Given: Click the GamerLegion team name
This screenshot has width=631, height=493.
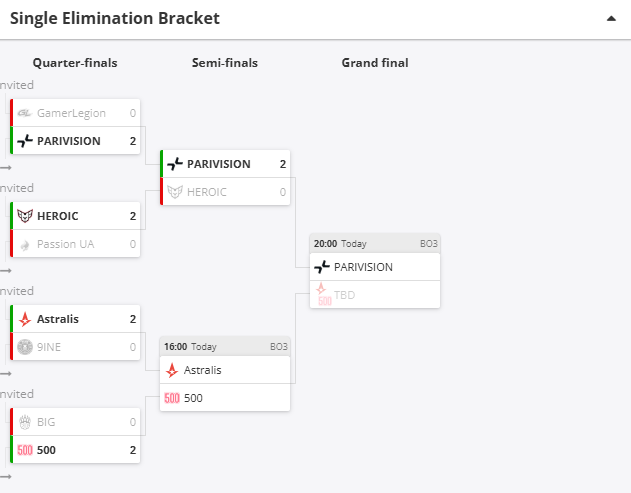Looking at the screenshot, I should pos(71,113).
